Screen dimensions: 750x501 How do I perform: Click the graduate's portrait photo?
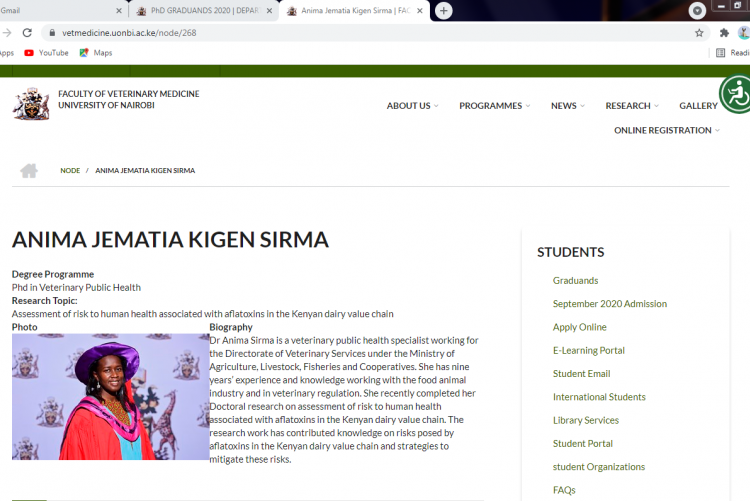coord(110,397)
